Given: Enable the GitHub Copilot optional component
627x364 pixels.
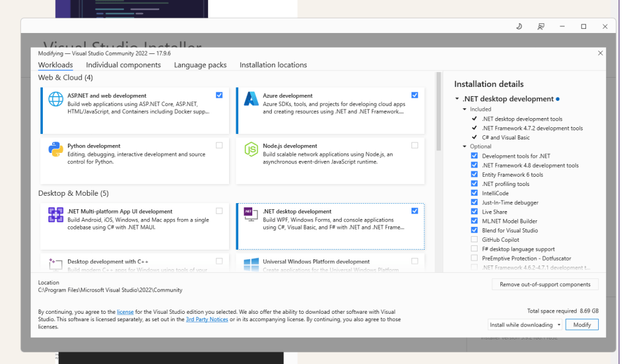Looking at the screenshot, I should click(x=475, y=239).
